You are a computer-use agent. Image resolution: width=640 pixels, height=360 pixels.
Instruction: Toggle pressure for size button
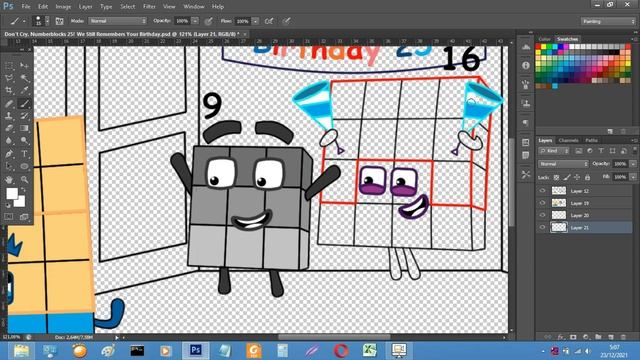[x=287, y=21]
